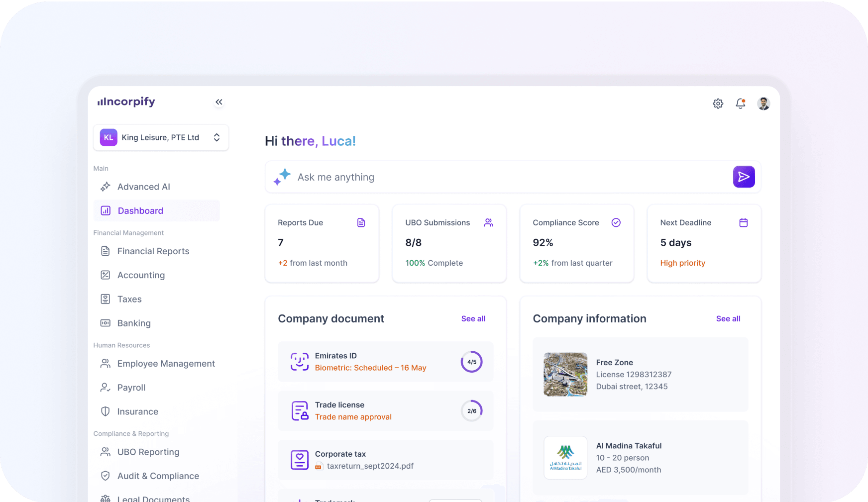Click the Next Deadline calendar icon
This screenshot has height=502, width=868.
744,223
